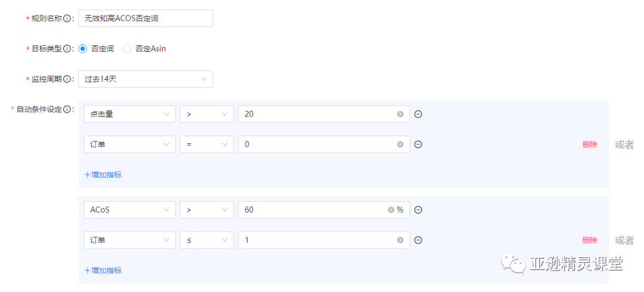Click 增加指标 in the first condition group
This screenshot has height=292, width=644.
(103, 175)
